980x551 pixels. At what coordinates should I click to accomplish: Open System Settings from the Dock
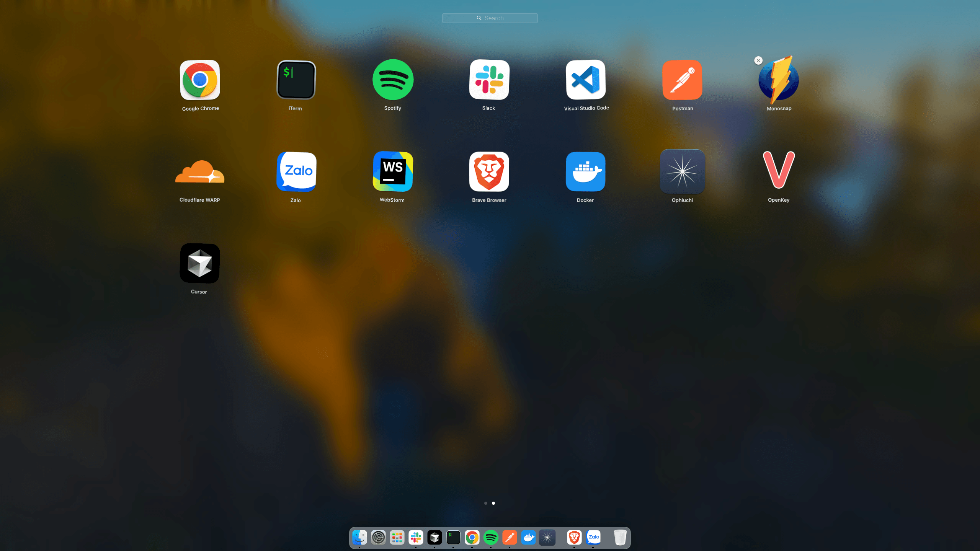click(378, 537)
